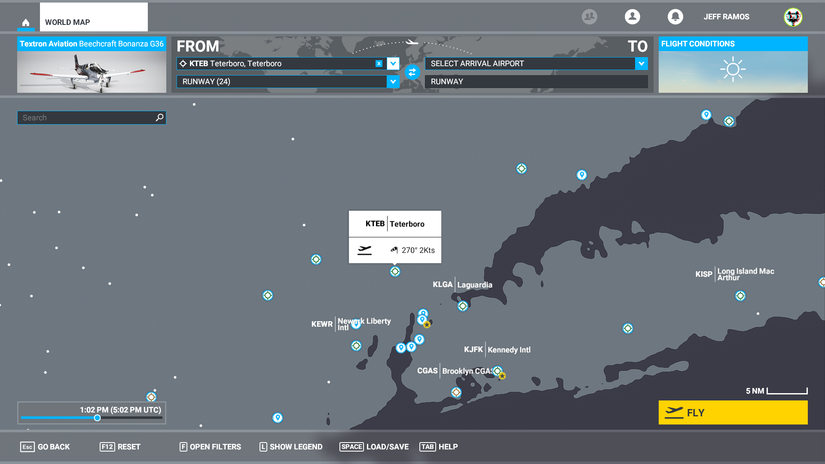The image size is (825, 464).
Task: Toggle Show Legend in bottom bar
Action: pos(291,447)
